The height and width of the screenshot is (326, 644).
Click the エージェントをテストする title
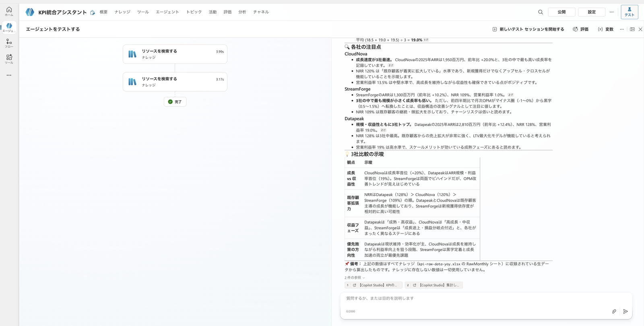[x=53, y=29]
